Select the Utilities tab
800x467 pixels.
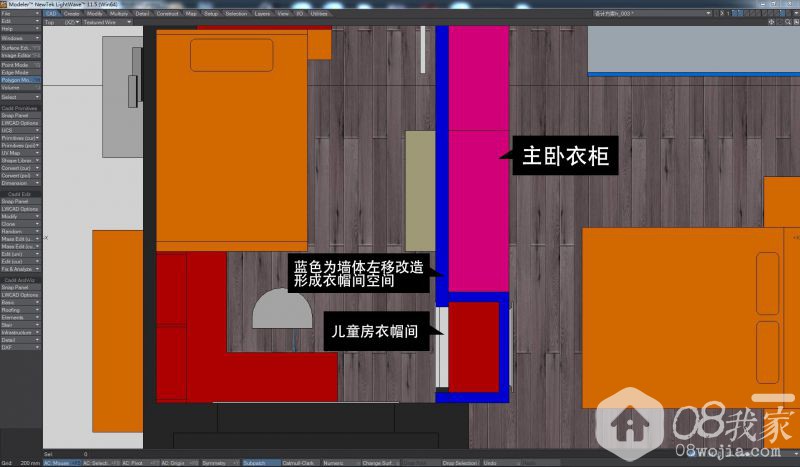(319, 13)
